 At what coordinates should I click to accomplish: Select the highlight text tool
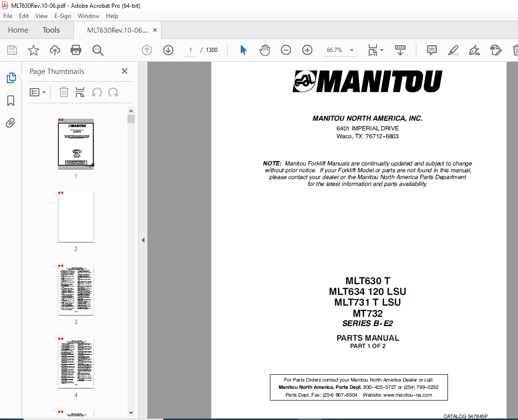coord(453,50)
